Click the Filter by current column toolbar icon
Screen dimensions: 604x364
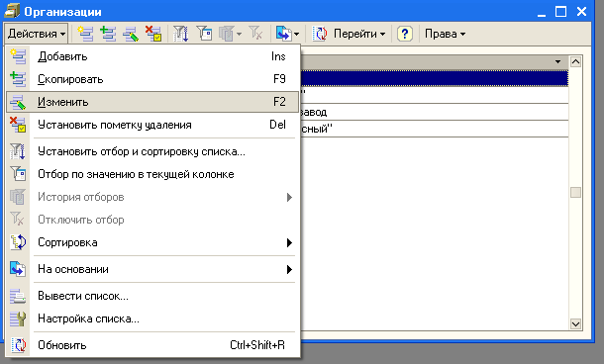point(204,34)
